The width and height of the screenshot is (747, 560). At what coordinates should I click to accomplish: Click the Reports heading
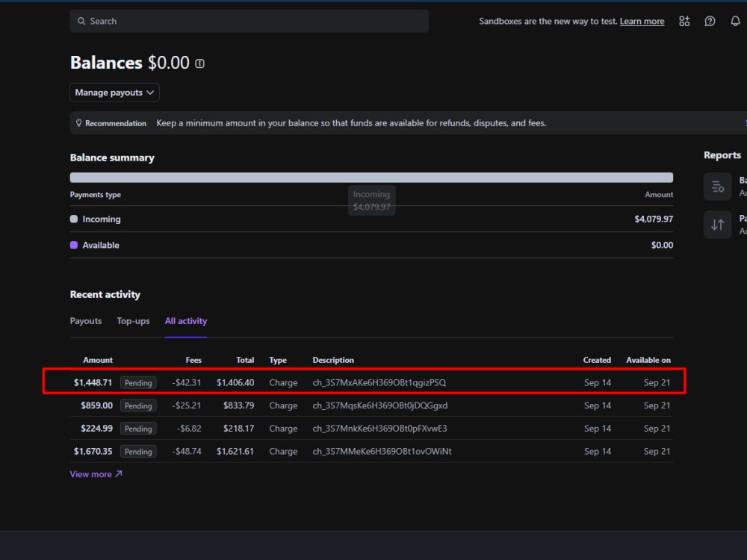coord(722,155)
